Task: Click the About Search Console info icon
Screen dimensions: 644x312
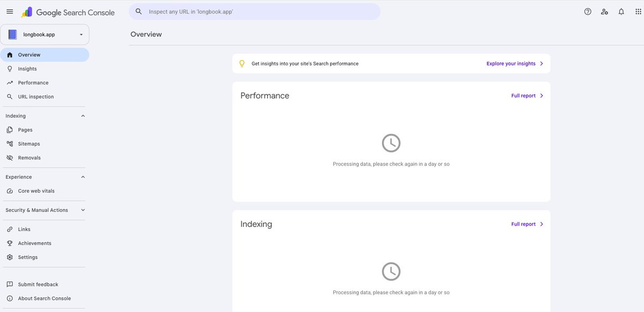Action: [x=10, y=299]
